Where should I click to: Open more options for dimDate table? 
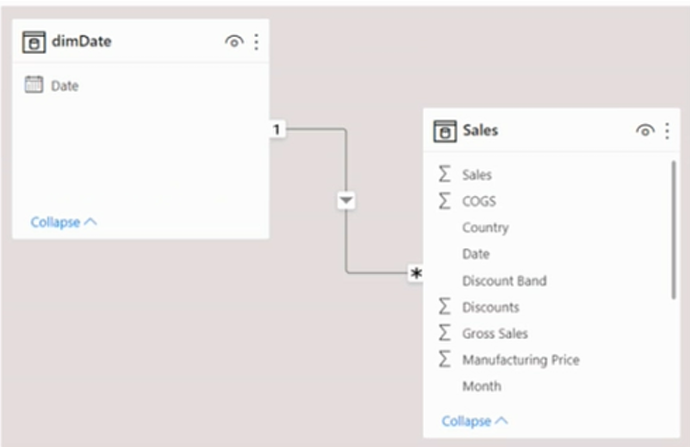tap(256, 41)
